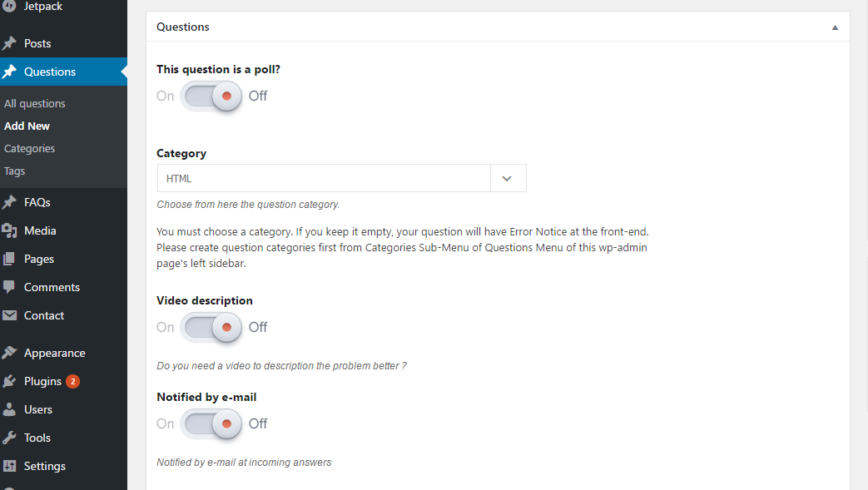Open Categories submenu under Questions
Viewport: 868px width, 490px height.
pyautogui.click(x=30, y=148)
